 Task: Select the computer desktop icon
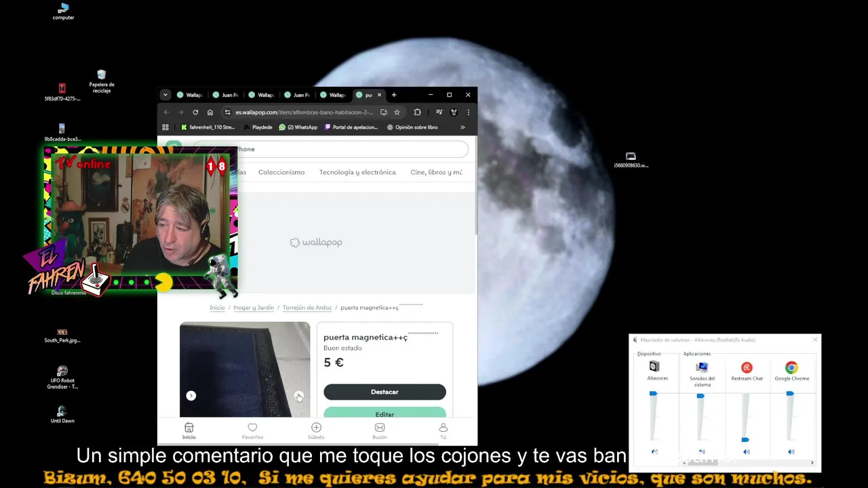(63, 12)
